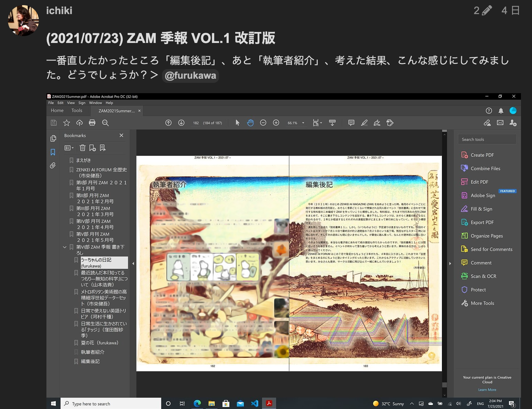Delete selected bookmark with trash icon
532x409 pixels.
click(83, 148)
